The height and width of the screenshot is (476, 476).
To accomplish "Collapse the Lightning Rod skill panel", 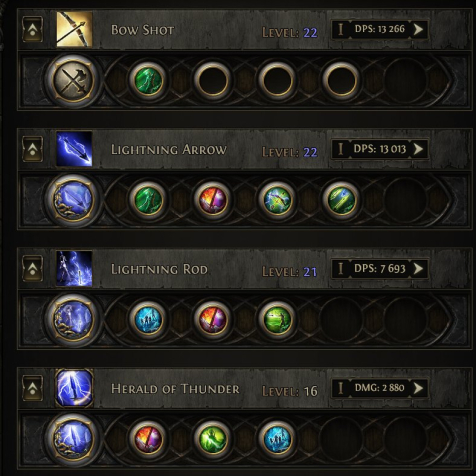I will (32, 268).
